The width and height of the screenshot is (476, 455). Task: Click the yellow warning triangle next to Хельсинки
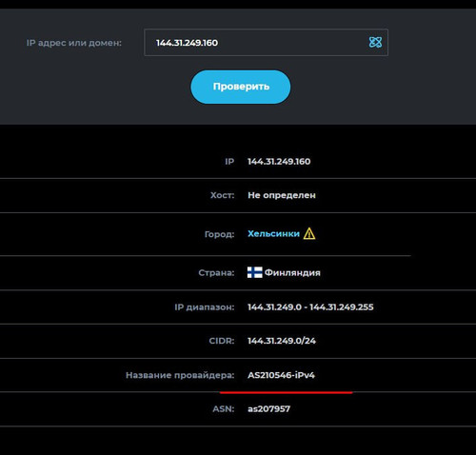309,233
